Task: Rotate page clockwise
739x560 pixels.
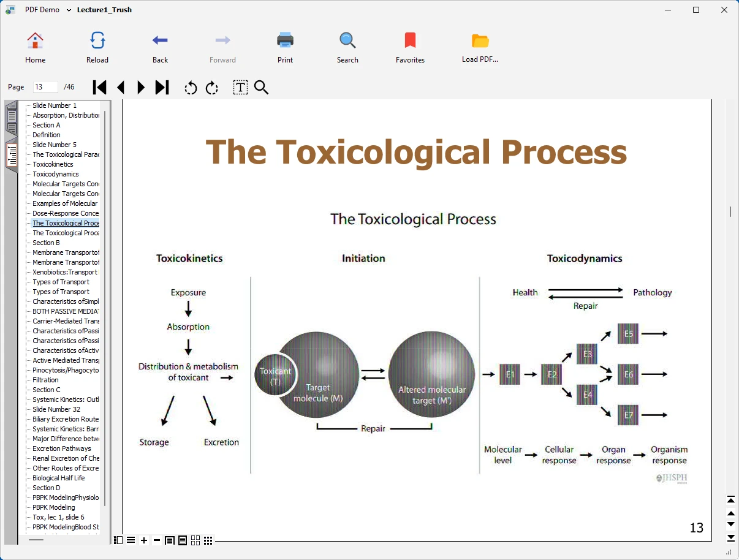Action: pos(212,88)
